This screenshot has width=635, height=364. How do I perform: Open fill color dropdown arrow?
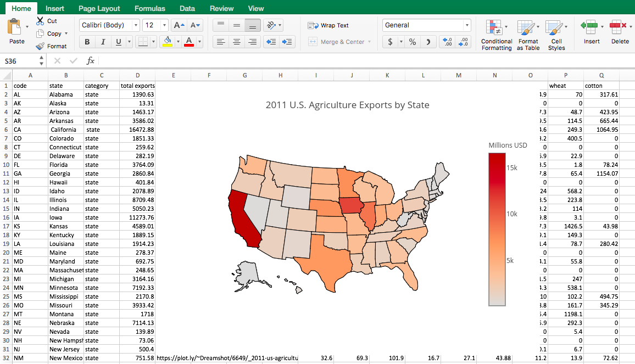pyautogui.click(x=178, y=42)
